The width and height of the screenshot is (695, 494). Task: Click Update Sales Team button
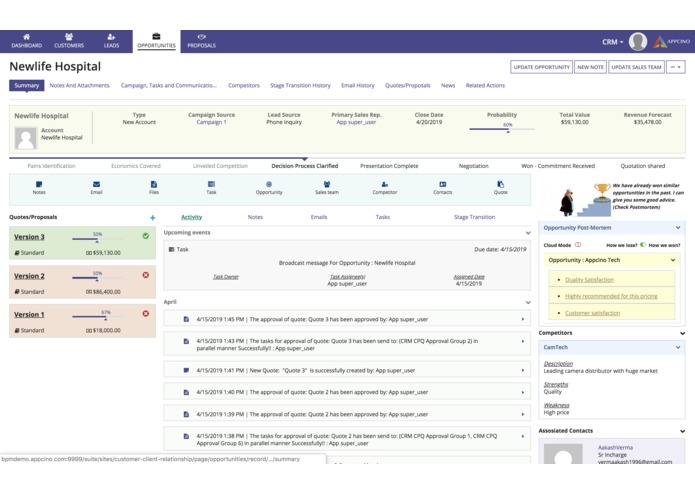pos(636,67)
